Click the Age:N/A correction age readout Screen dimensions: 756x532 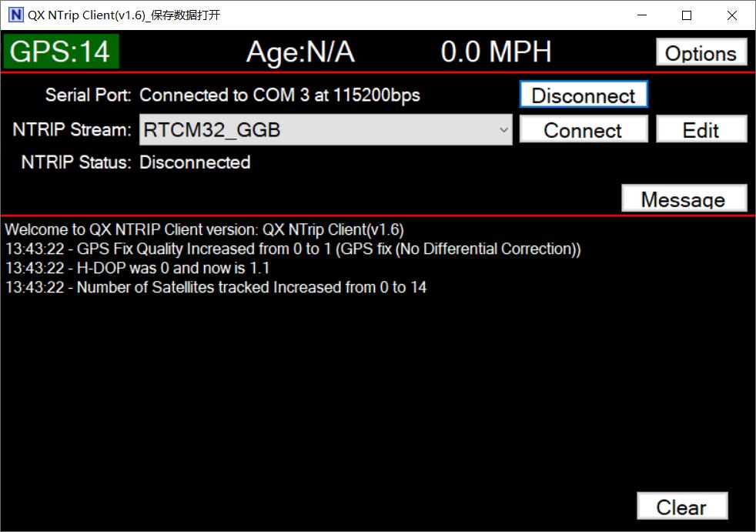301,52
